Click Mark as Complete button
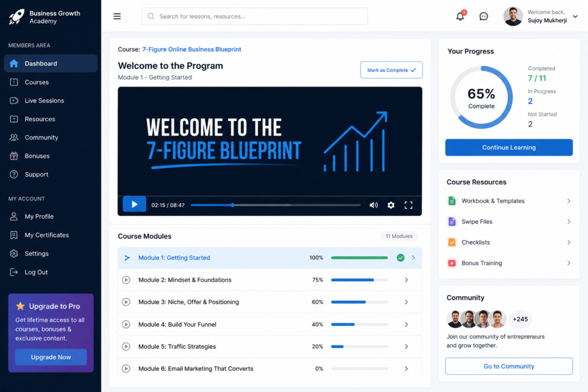The height and width of the screenshot is (392, 588). (x=391, y=70)
